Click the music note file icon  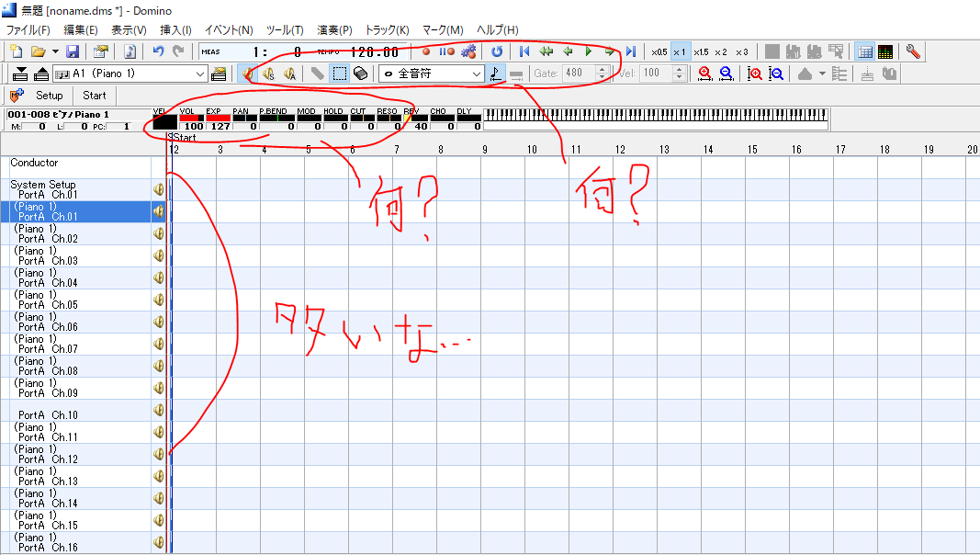(130, 51)
